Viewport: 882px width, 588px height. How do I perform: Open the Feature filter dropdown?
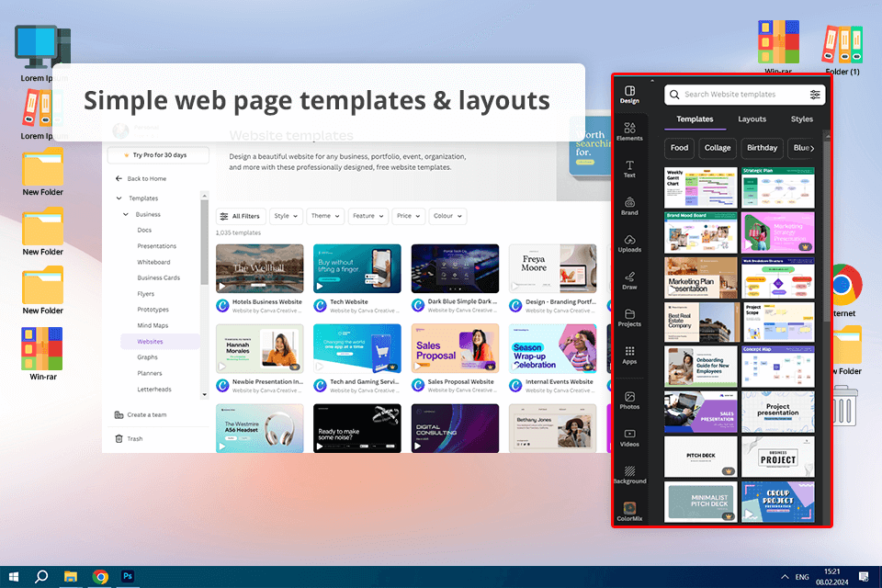367,216
